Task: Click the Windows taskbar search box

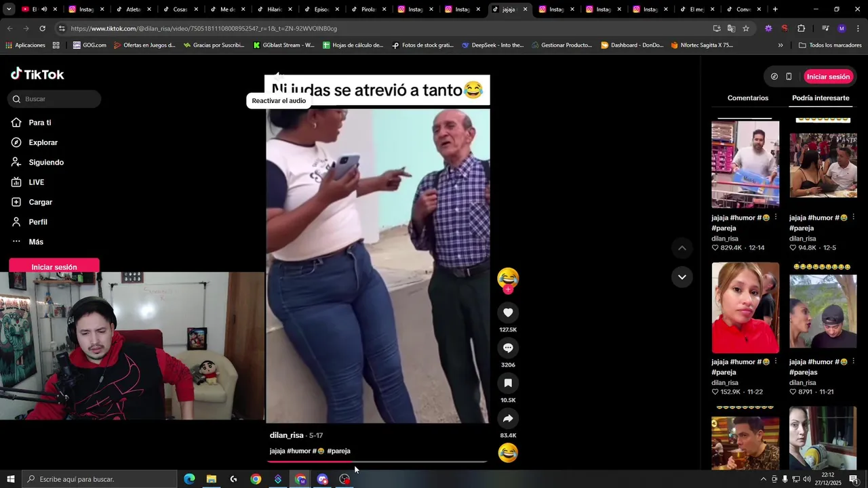Action: 100,479
